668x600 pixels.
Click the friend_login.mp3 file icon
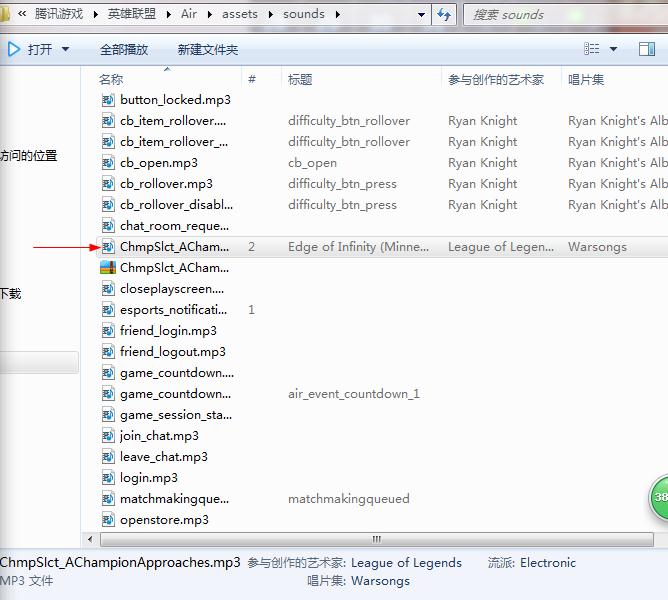[x=108, y=331]
